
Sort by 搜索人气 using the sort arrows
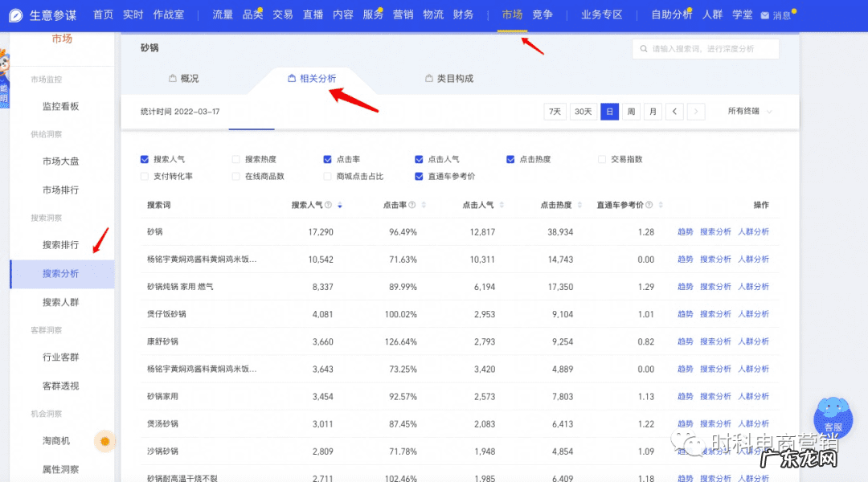pos(340,206)
